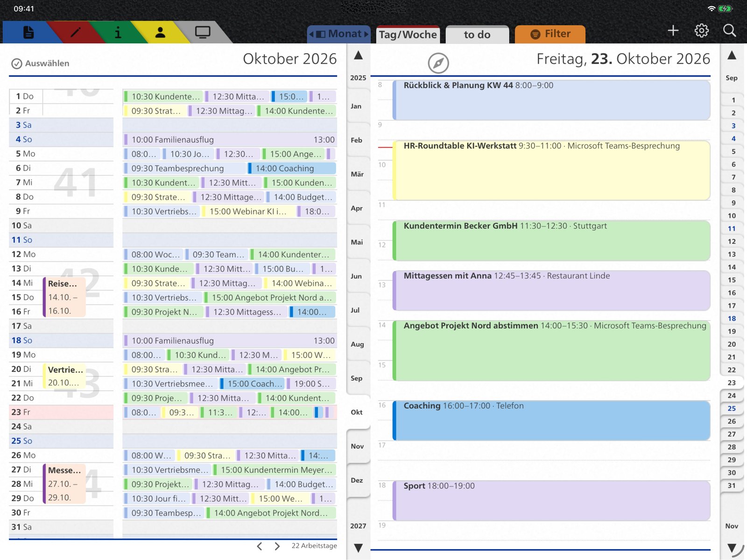Jump to year 2025
Screen dimensions: 747x560
[x=358, y=78]
